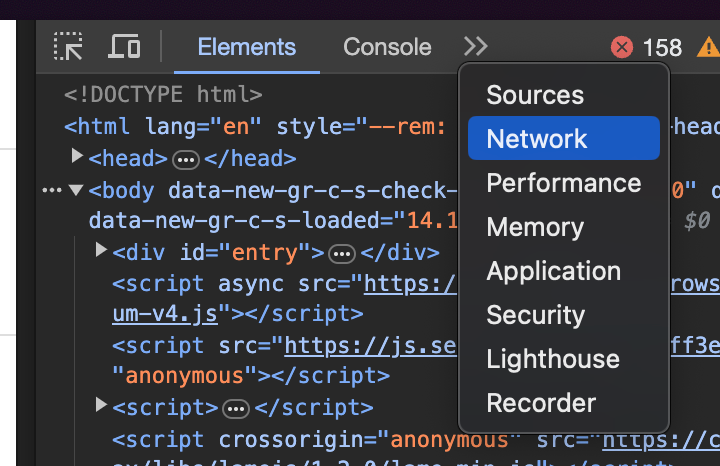
Task: Expand the div id entry node
Action: pyautogui.click(x=101, y=250)
